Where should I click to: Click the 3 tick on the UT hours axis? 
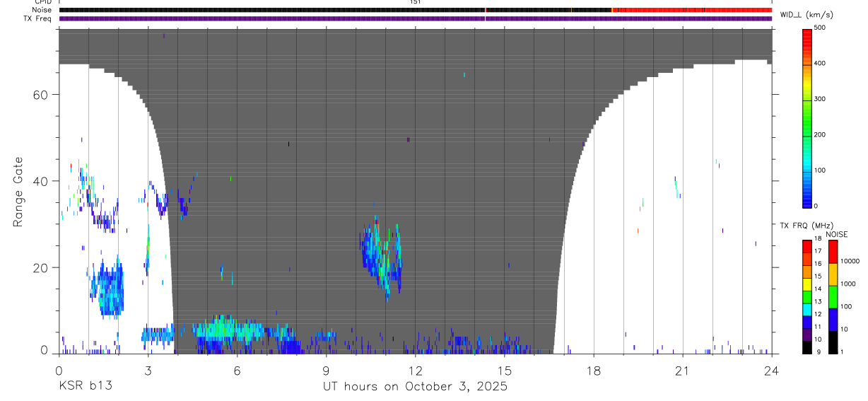pos(148,370)
